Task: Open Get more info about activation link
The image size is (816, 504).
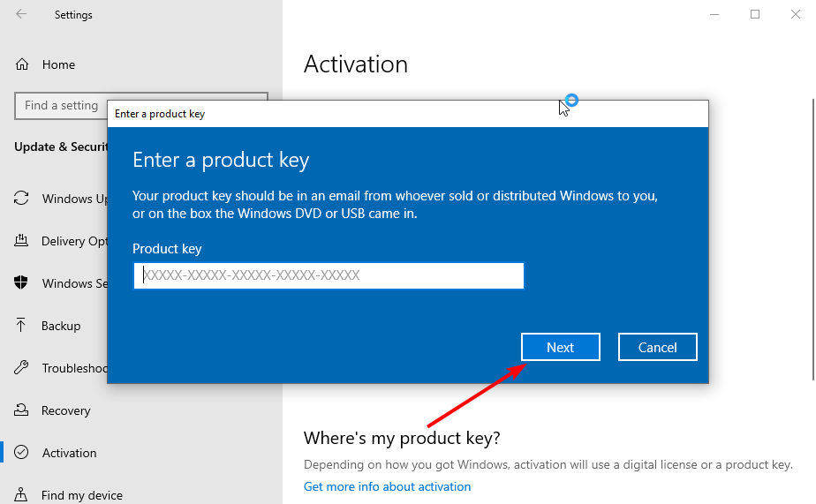Action: pos(387,486)
